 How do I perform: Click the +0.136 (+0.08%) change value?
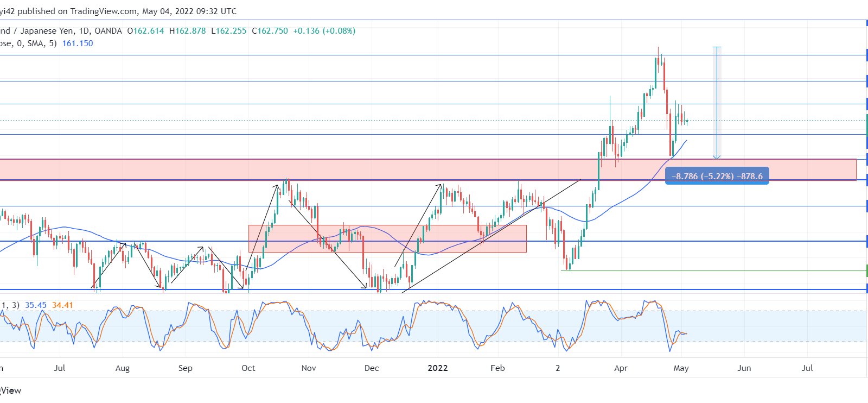click(x=324, y=31)
